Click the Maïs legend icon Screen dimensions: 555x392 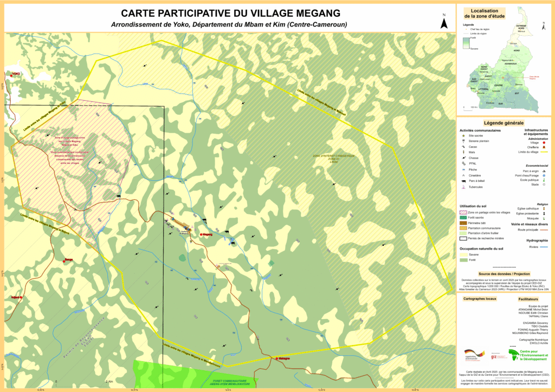point(463,152)
